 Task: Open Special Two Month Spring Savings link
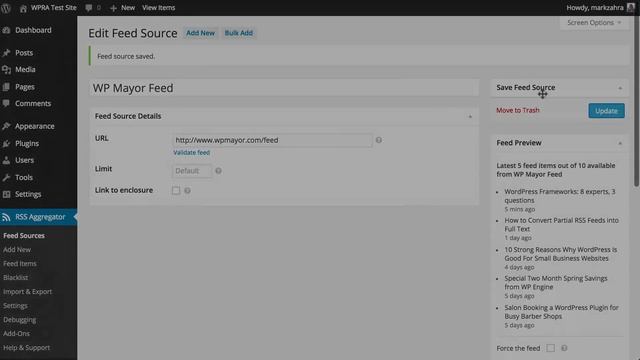coord(556,282)
